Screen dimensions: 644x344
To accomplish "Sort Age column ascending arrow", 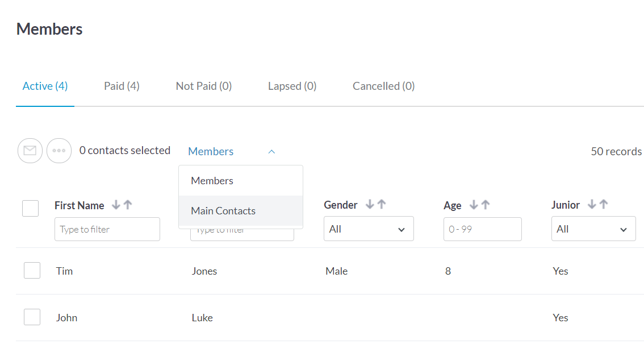I will (x=485, y=205).
